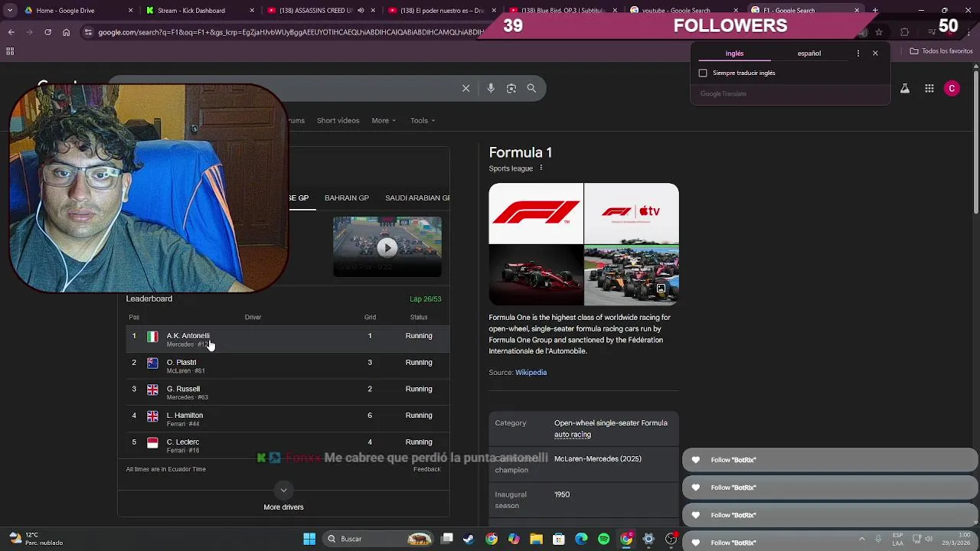Open the browser home page icon

67,32
